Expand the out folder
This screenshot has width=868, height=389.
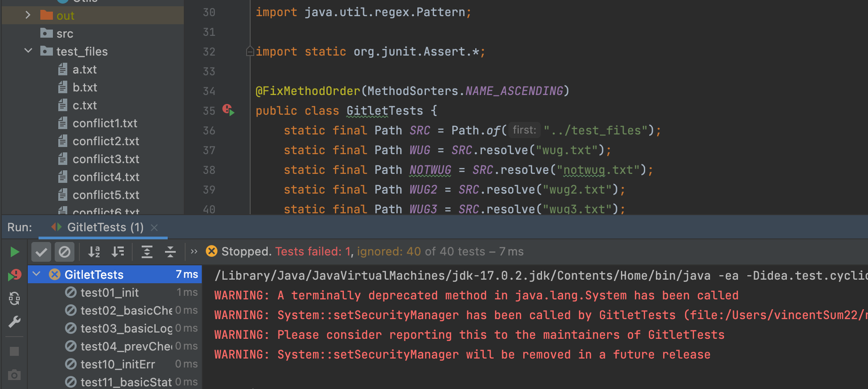[x=28, y=15]
